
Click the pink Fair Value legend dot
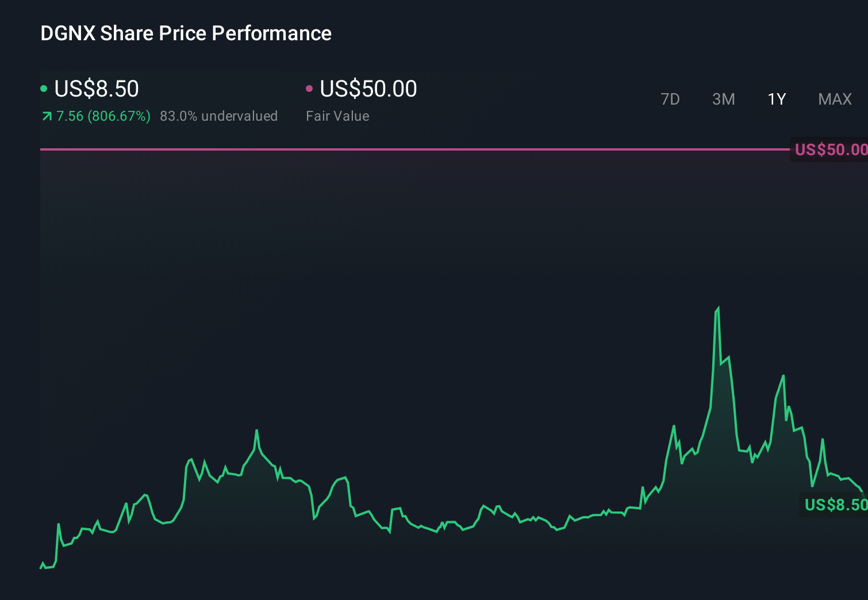[x=310, y=88]
